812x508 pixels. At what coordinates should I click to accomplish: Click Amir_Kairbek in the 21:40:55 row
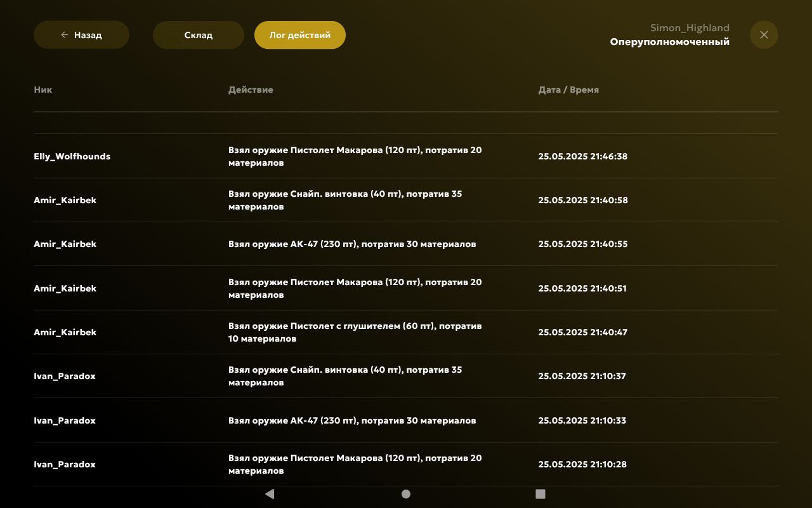click(x=65, y=244)
